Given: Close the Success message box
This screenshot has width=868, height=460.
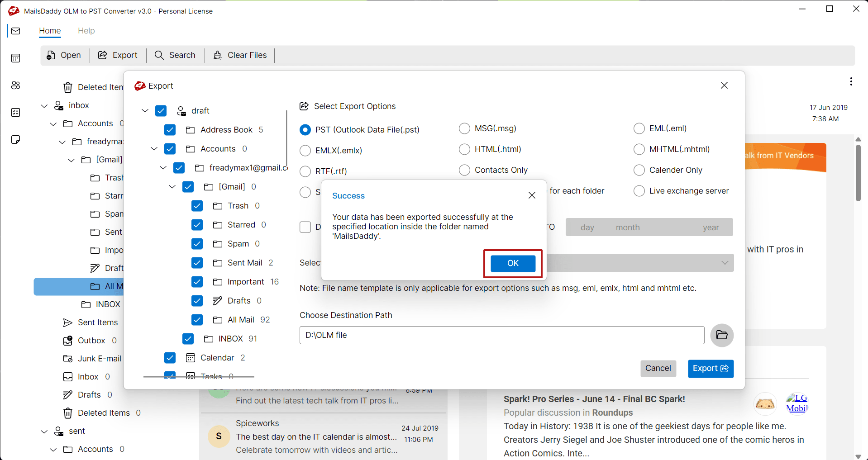Looking at the screenshot, I should point(532,195).
